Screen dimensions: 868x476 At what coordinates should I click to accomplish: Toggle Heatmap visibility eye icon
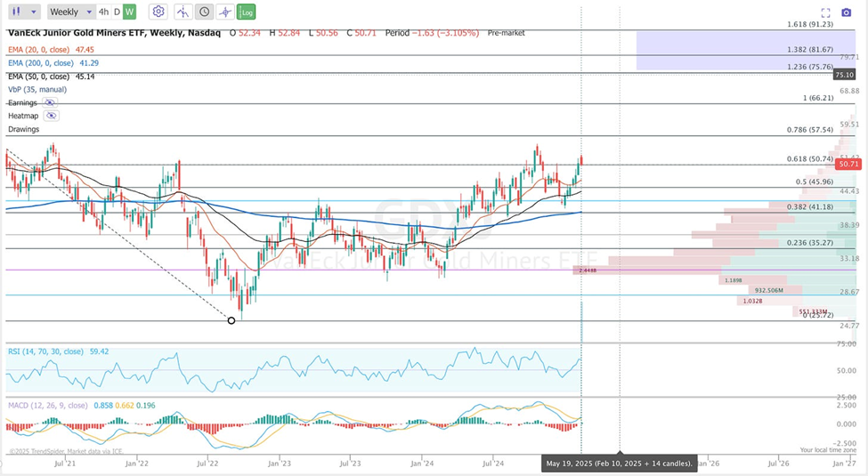pyautogui.click(x=52, y=116)
